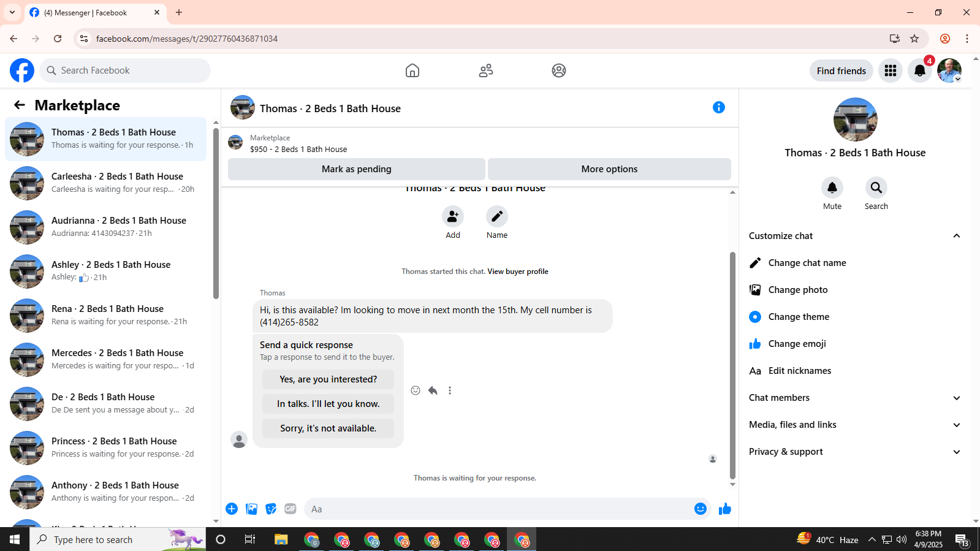Image resolution: width=980 pixels, height=551 pixels.
Task: Open the Friends icon in top navigation
Action: coord(486,70)
